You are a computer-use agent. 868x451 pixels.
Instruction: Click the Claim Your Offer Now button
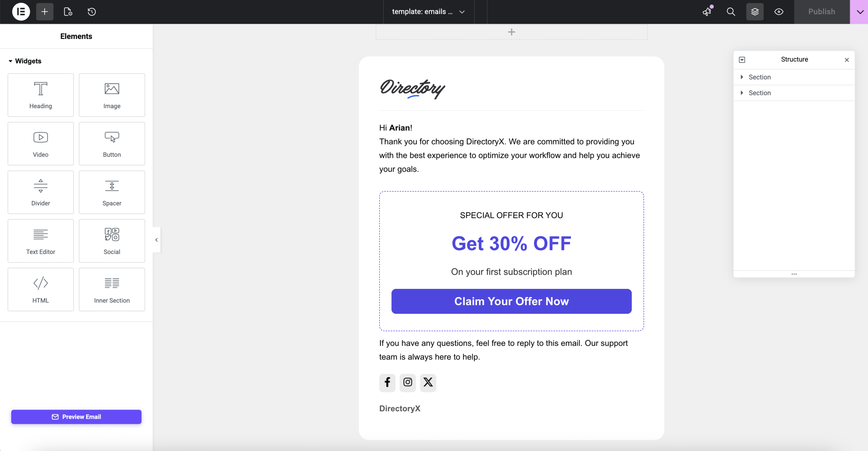[x=511, y=301]
